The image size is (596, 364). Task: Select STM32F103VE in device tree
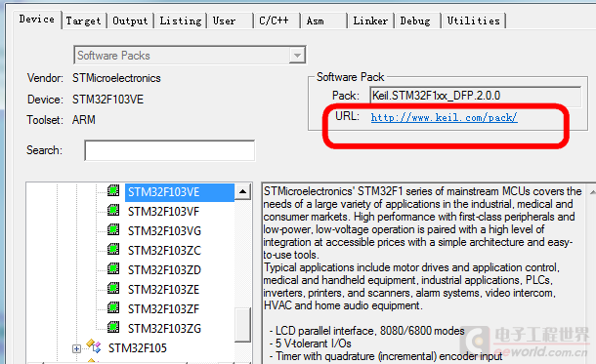[180, 192]
